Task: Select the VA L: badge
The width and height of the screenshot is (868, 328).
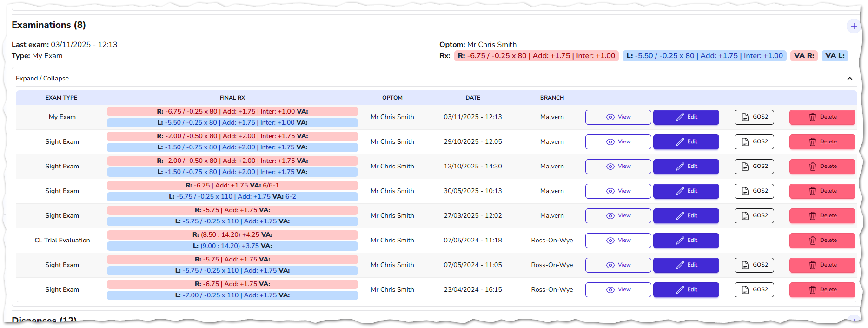Action: point(835,56)
